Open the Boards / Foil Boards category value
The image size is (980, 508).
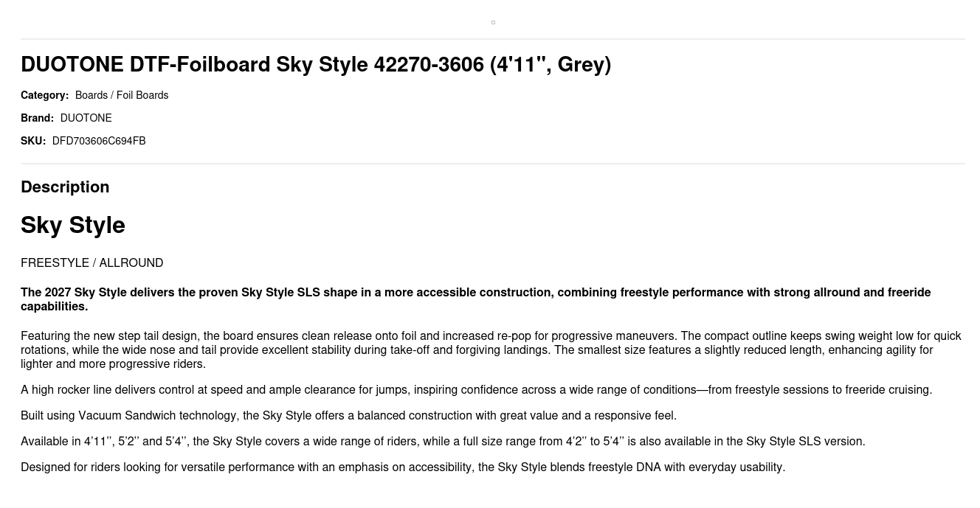pyautogui.click(x=122, y=95)
